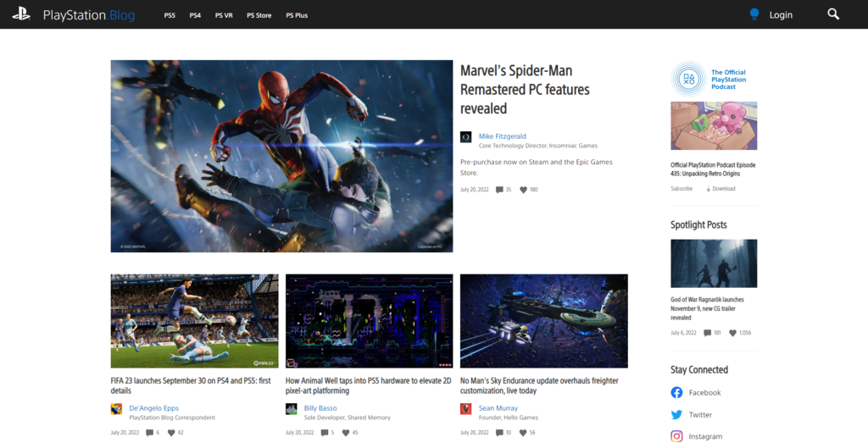Screen dimensions: 868x448
Task: Open Mike Fitzgerald author link
Action: (x=502, y=136)
